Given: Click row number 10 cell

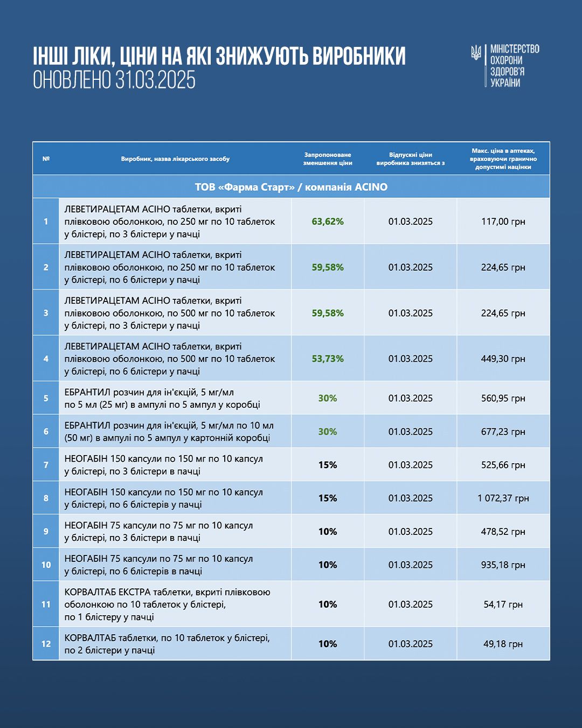Looking at the screenshot, I should (x=46, y=565).
